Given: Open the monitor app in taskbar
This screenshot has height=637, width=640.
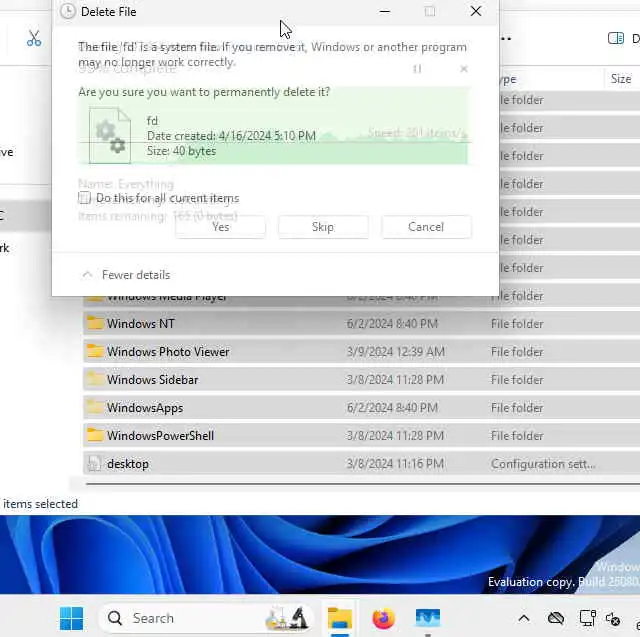Looking at the screenshot, I should (427, 618).
